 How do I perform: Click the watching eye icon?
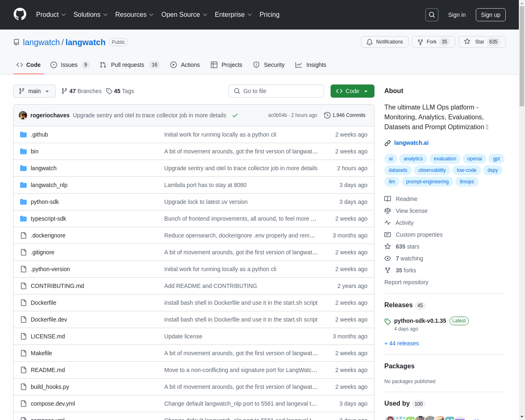[388, 258]
